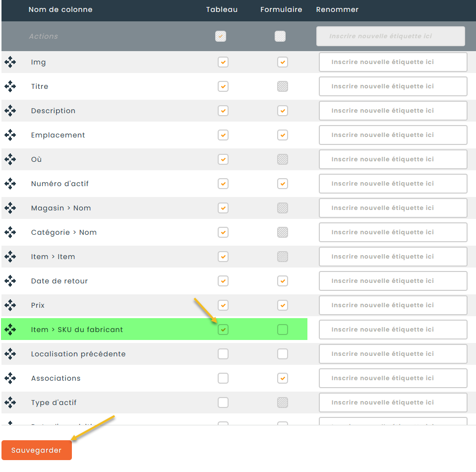Click the Nom de colonne header
The width and height of the screenshot is (476, 472).
click(60, 9)
